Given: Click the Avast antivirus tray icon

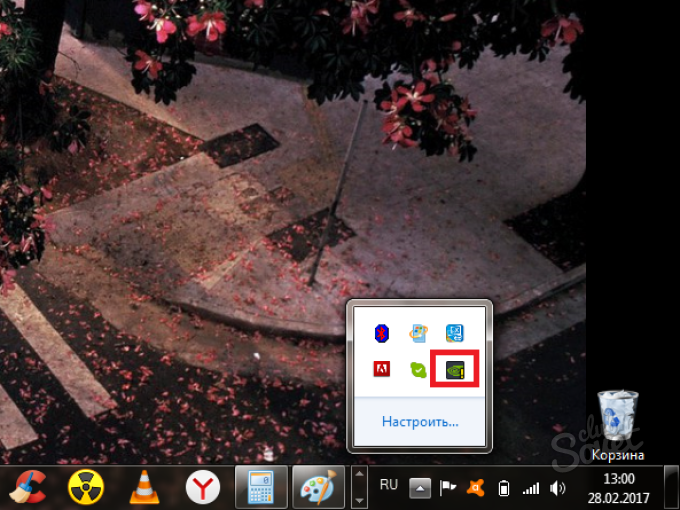Looking at the screenshot, I should coord(476,488).
